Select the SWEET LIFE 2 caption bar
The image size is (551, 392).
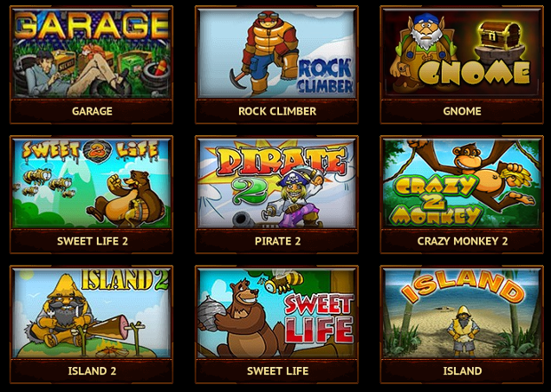[x=92, y=241]
